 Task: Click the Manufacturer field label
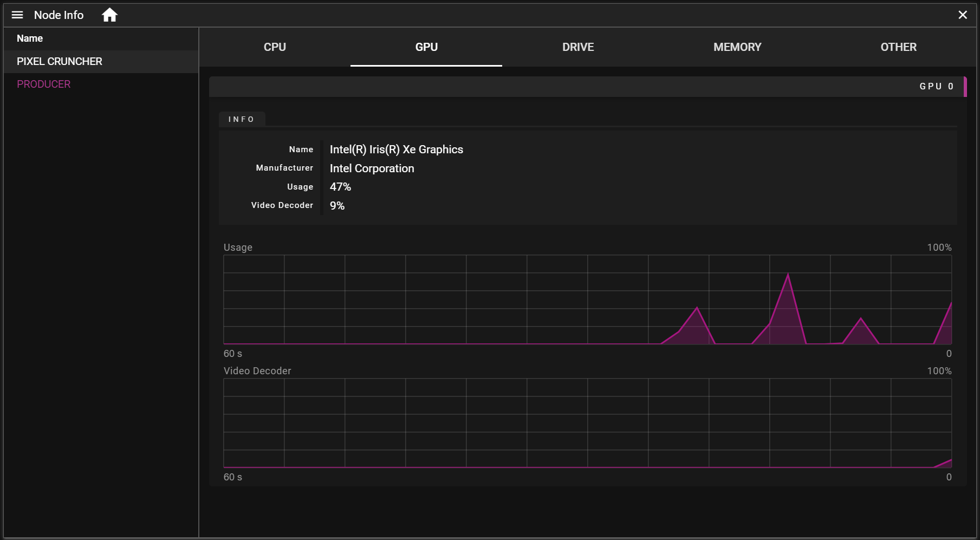tap(284, 168)
